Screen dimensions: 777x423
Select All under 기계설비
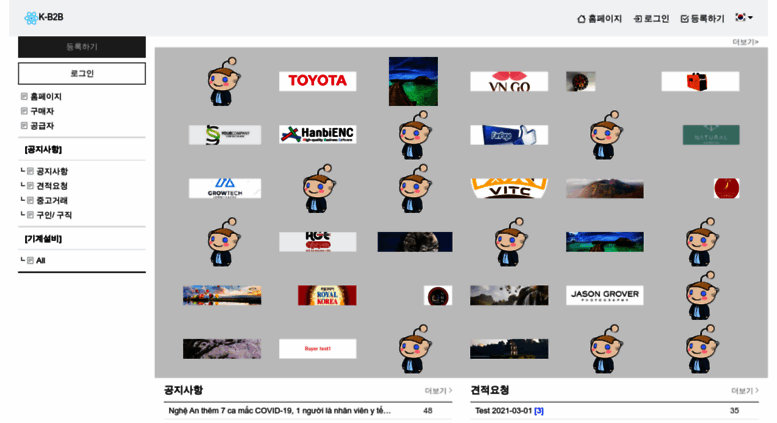(x=41, y=261)
